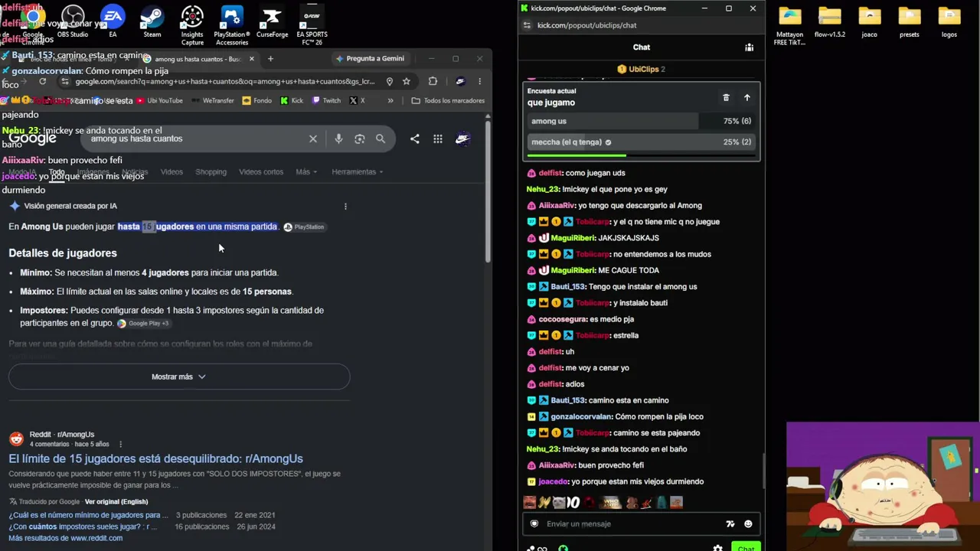The image size is (980, 551).
Task: Click the green Chat send button
Action: [746, 548]
